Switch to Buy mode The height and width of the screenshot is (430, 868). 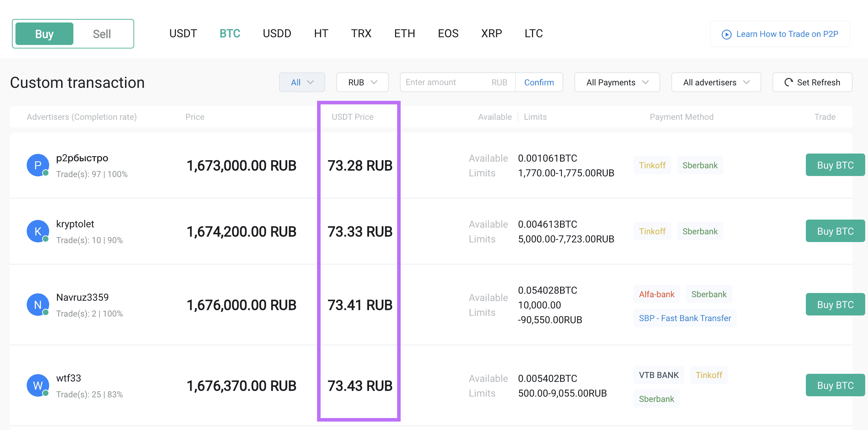[x=44, y=34]
